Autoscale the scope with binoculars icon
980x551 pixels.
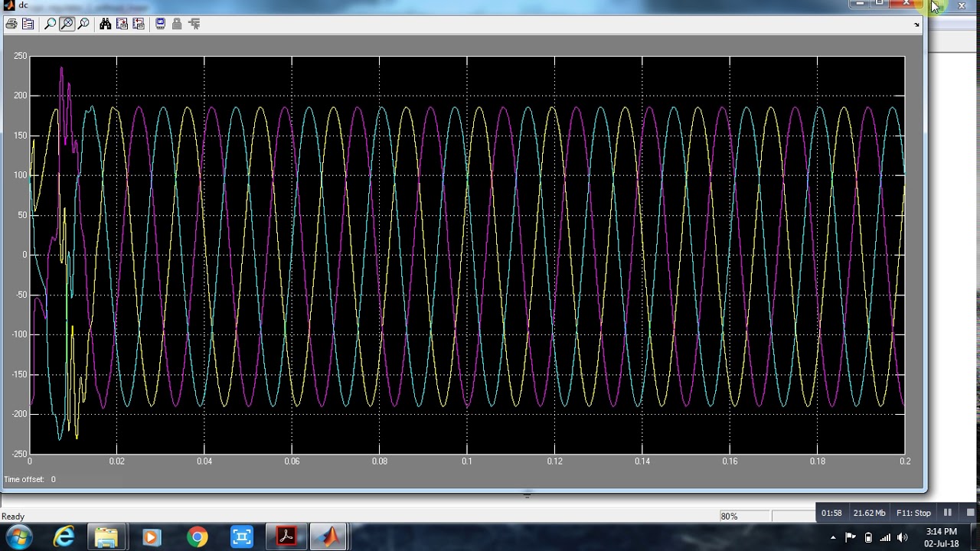105,24
